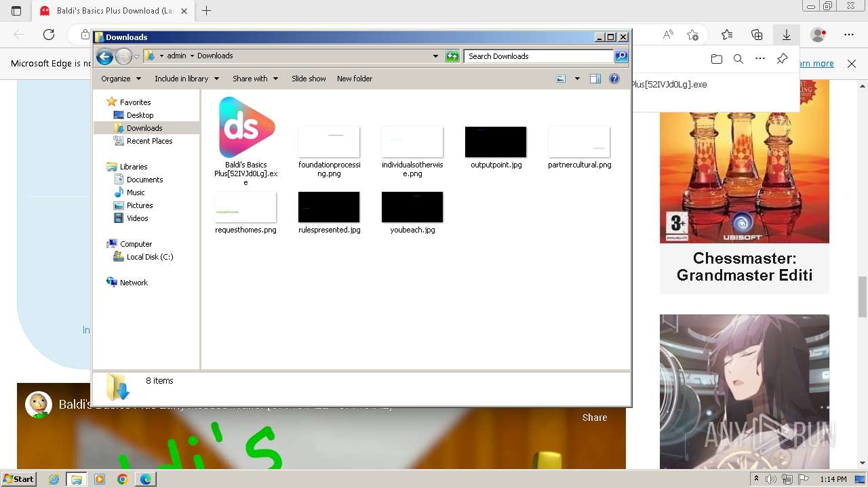Select Baldi's Basics Plus exe file
868x488 pixels.
pyautogui.click(x=246, y=141)
